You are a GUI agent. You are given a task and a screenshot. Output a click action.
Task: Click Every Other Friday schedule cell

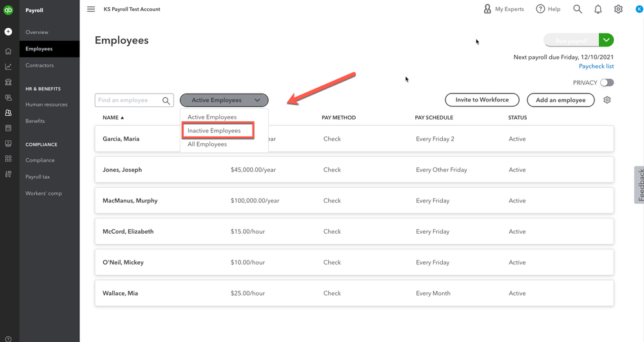[442, 170]
